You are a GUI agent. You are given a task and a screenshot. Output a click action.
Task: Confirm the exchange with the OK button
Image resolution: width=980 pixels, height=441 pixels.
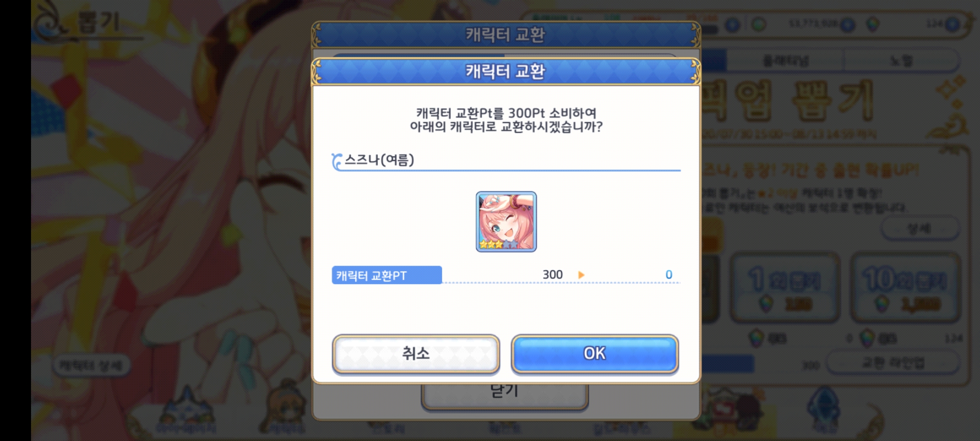[595, 353]
